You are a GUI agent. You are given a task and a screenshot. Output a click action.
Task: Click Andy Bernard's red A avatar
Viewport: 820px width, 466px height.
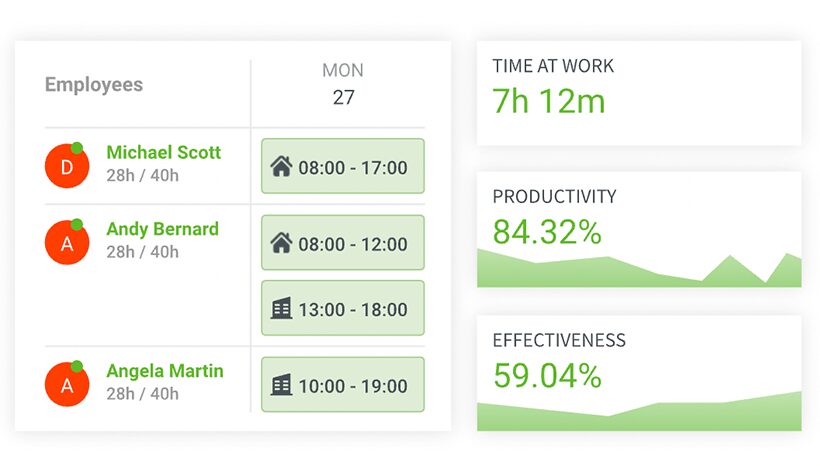tap(67, 242)
